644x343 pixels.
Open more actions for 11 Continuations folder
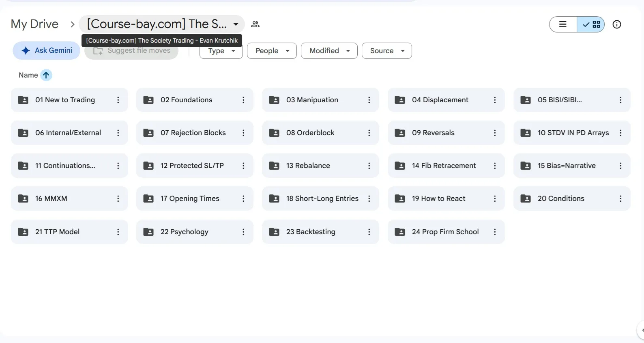(x=118, y=166)
